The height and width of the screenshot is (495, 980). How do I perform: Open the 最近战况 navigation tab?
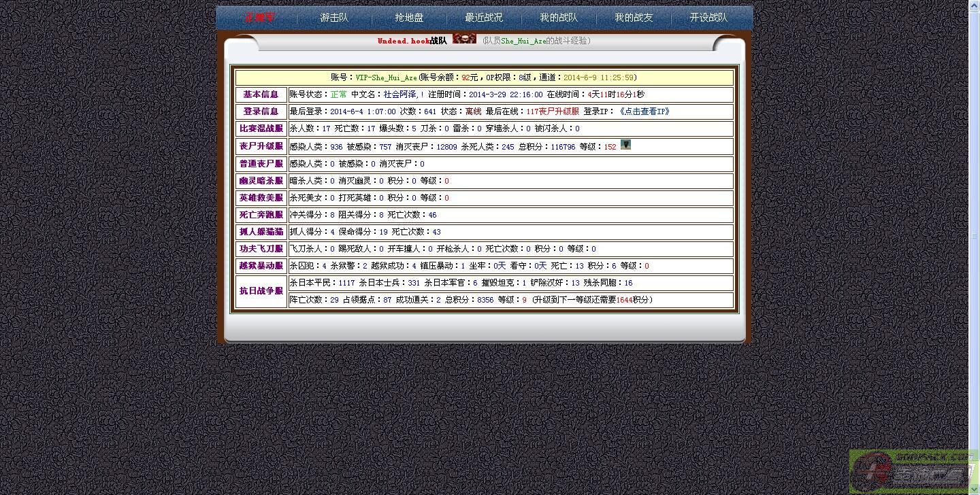[484, 18]
